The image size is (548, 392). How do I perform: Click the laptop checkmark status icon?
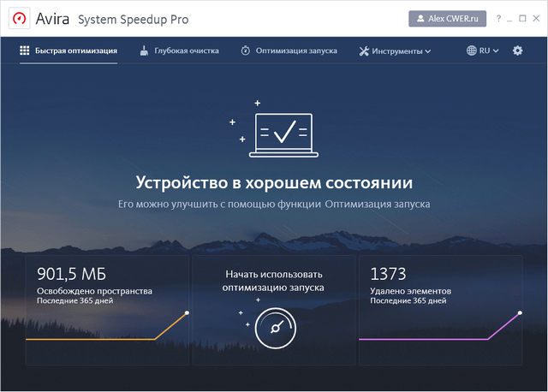(283, 134)
